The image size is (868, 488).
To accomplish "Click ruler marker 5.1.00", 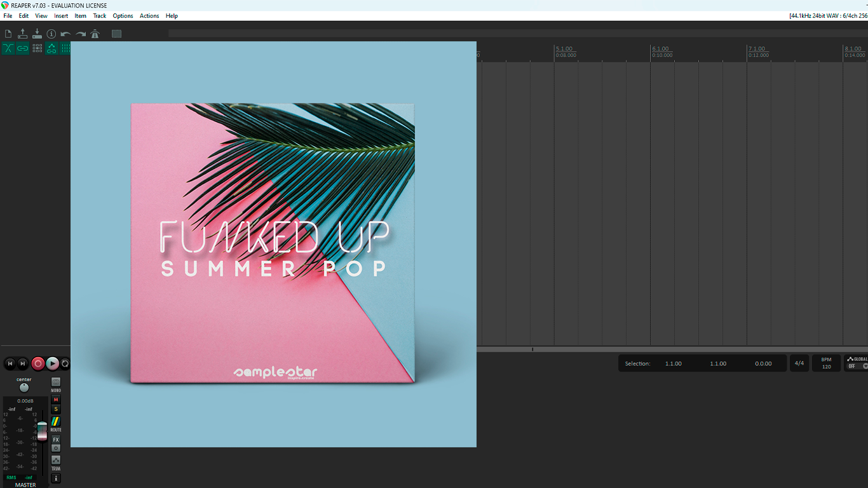I will [564, 49].
